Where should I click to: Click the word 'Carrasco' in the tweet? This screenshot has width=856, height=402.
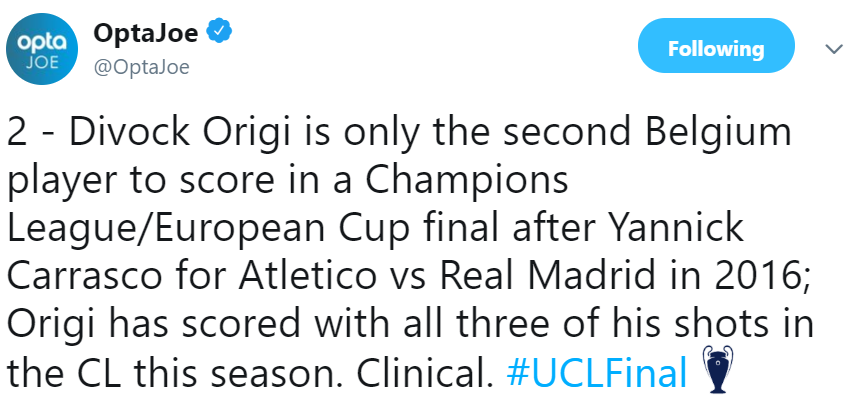point(85,277)
